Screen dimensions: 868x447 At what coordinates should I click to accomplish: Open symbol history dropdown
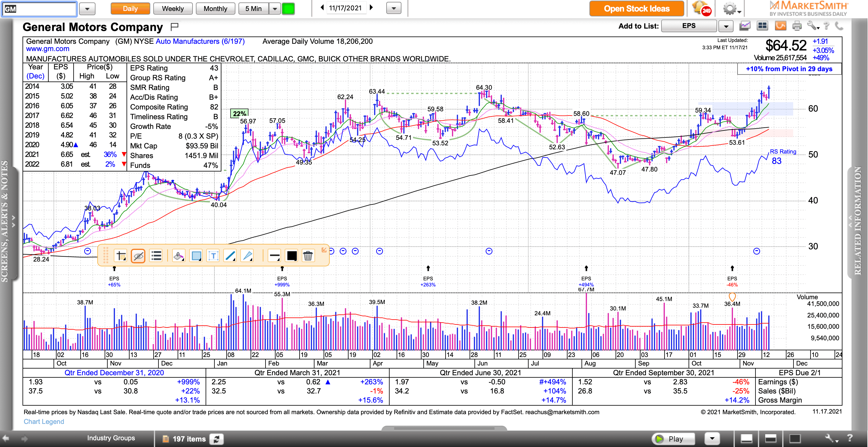point(87,9)
